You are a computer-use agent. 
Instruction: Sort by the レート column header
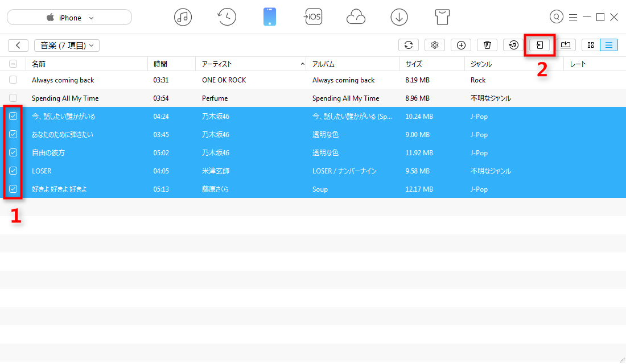(595, 64)
